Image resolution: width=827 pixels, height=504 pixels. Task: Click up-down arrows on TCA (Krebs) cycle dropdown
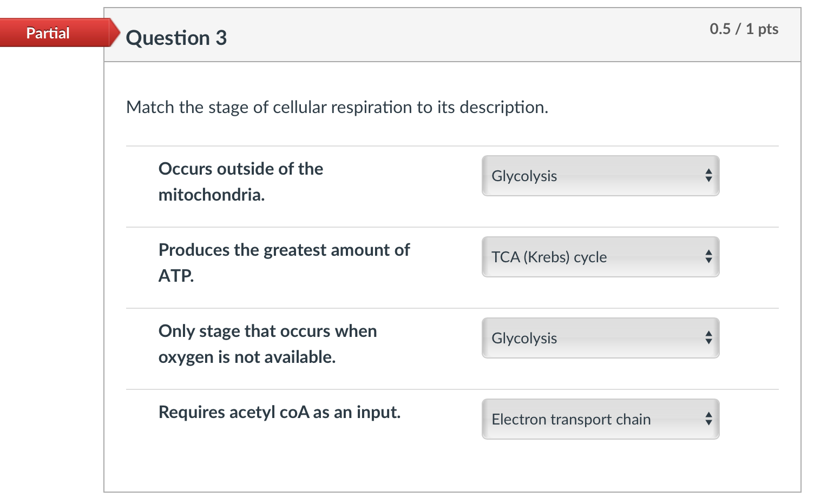708,257
